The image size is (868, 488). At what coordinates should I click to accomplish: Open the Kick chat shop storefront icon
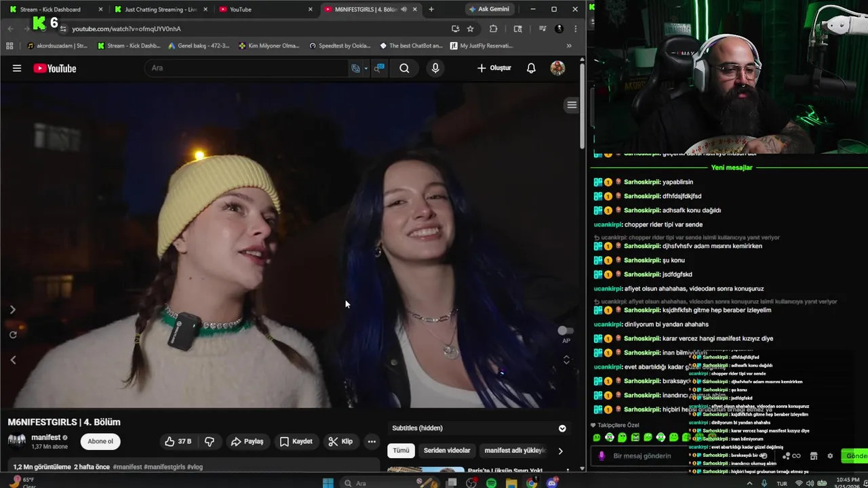point(814,456)
